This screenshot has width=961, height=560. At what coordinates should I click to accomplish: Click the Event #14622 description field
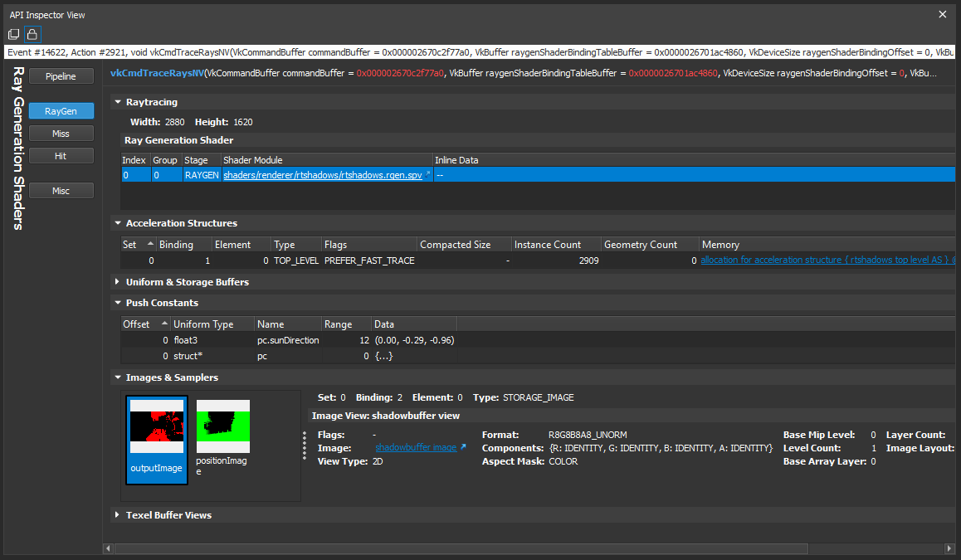pos(480,52)
